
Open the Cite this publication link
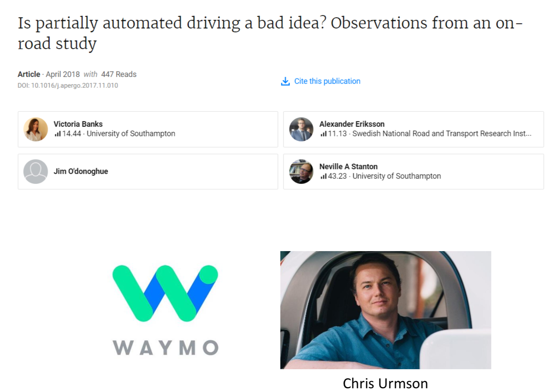pyautogui.click(x=327, y=81)
